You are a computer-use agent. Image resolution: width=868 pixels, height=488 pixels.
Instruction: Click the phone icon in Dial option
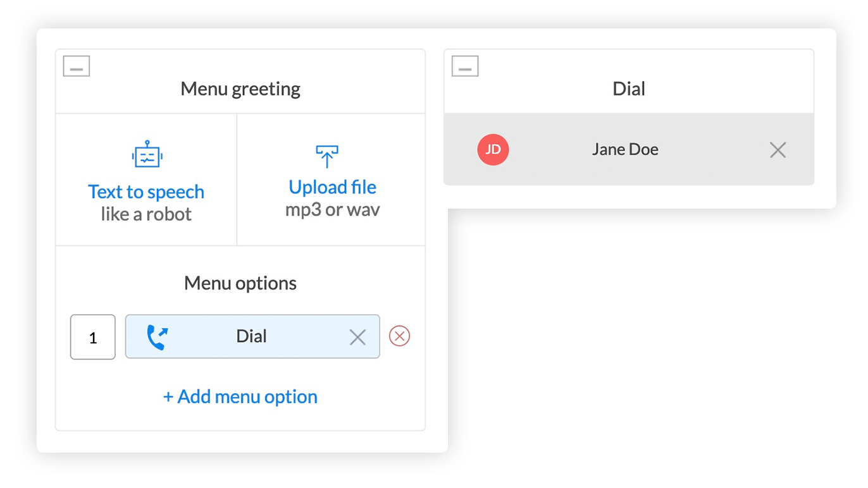pyautogui.click(x=157, y=337)
